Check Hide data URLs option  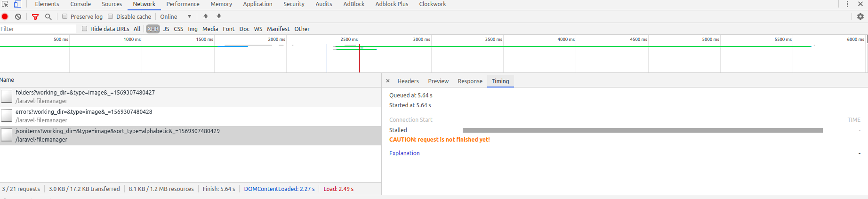click(x=85, y=29)
